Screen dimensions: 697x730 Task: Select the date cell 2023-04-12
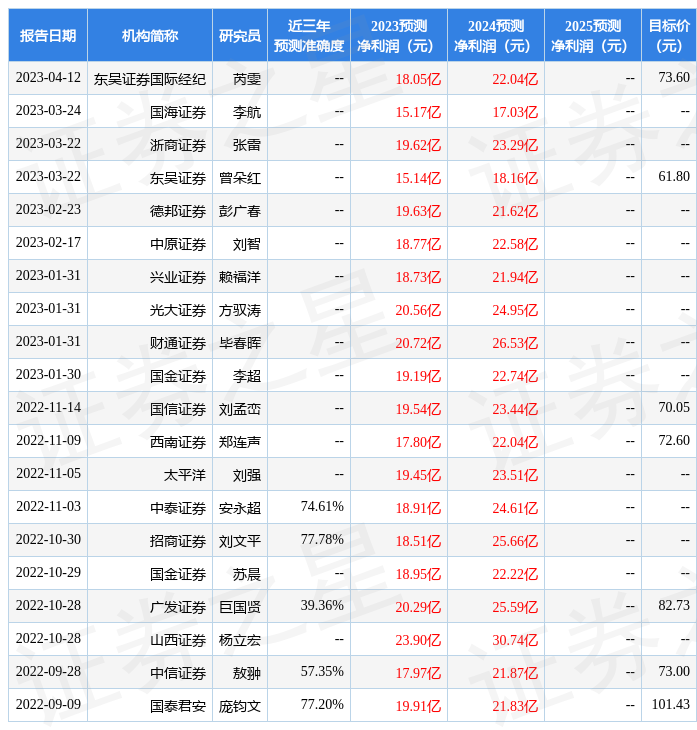[x=48, y=77]
